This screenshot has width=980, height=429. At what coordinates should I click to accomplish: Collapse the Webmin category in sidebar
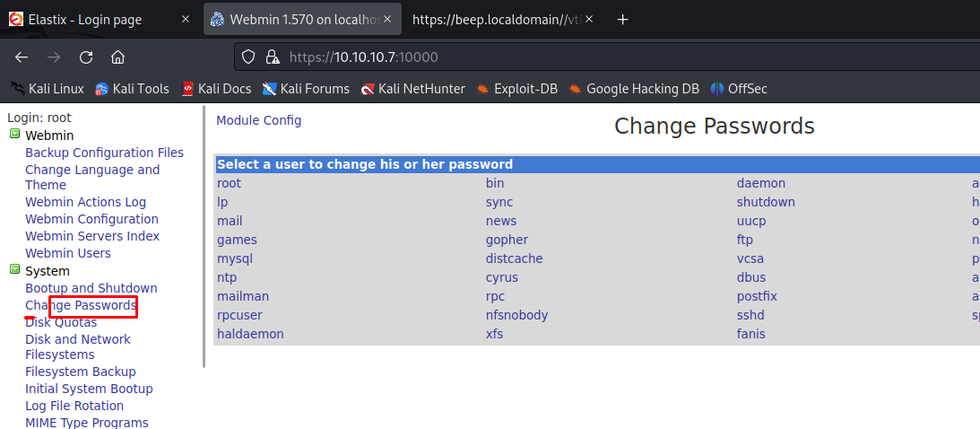(x=15, y=134)
